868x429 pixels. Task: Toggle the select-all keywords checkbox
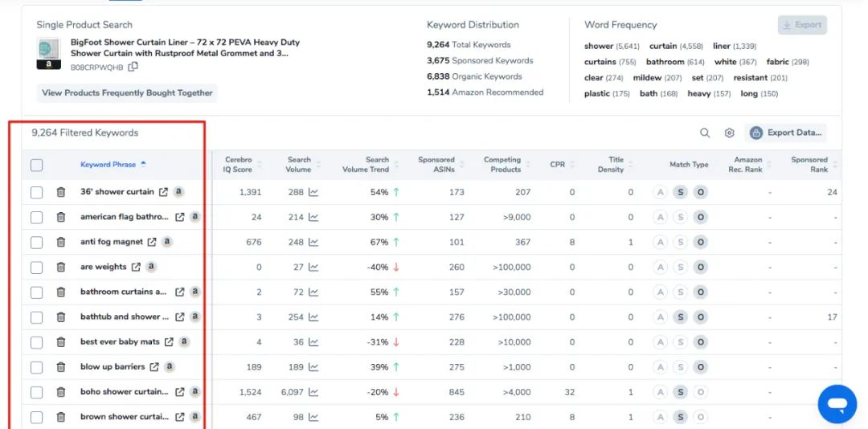tap(37, 165)
